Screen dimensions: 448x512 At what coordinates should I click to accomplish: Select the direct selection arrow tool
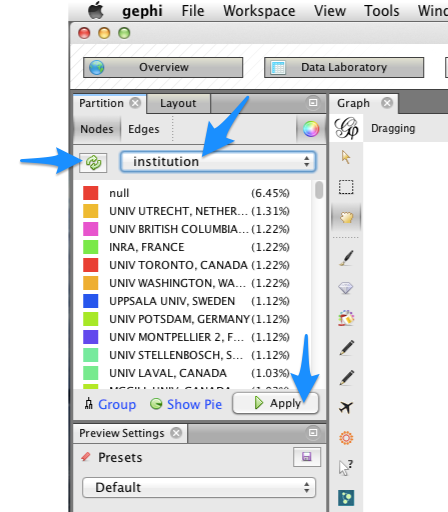click(x=346, y=157)
